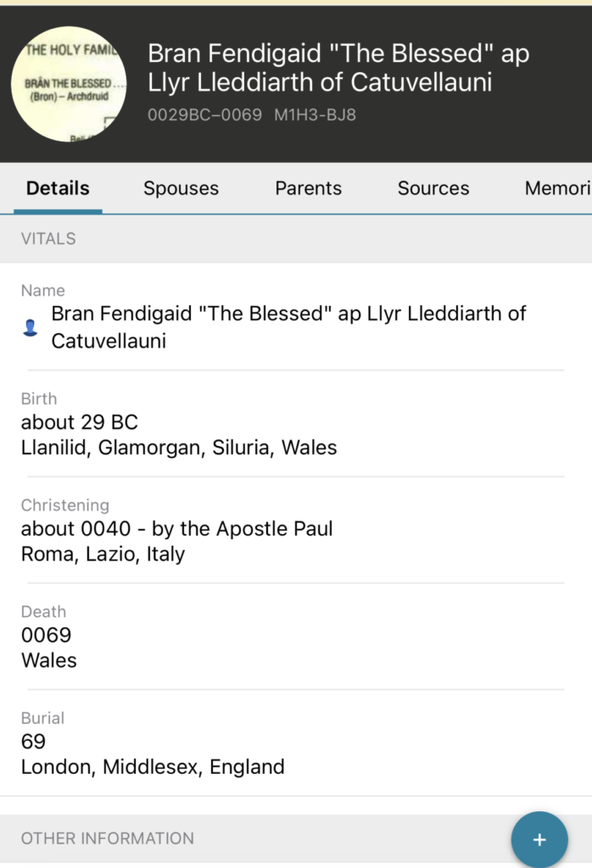This screenshot has height=868, width=592.
Task: Open the Death 0069 Wales entry
Action: coord(48,647)
